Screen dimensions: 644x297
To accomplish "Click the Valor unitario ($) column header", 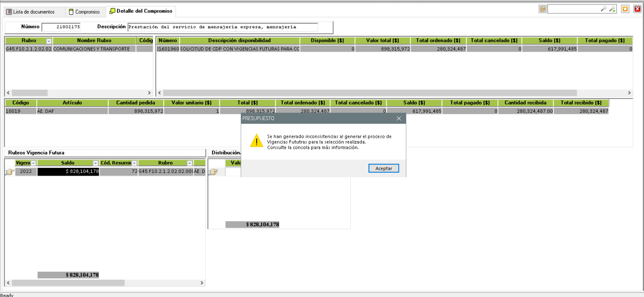I will pos(191,103).
